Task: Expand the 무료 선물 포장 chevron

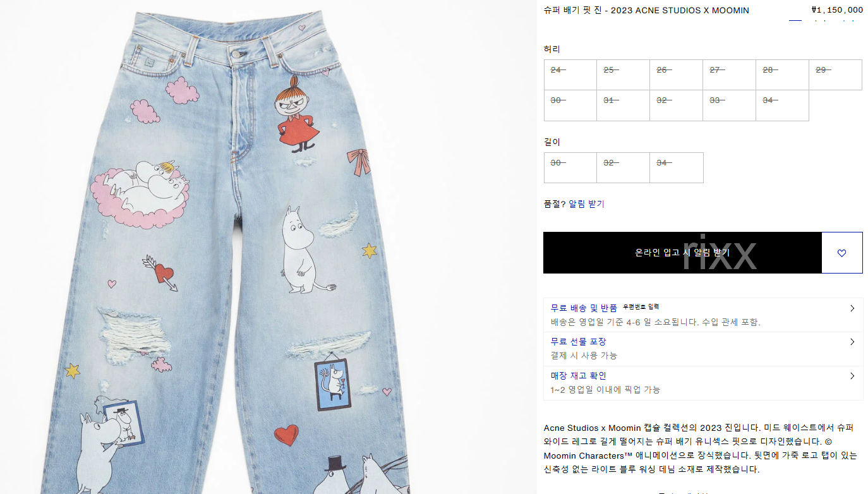Action: 852,342
